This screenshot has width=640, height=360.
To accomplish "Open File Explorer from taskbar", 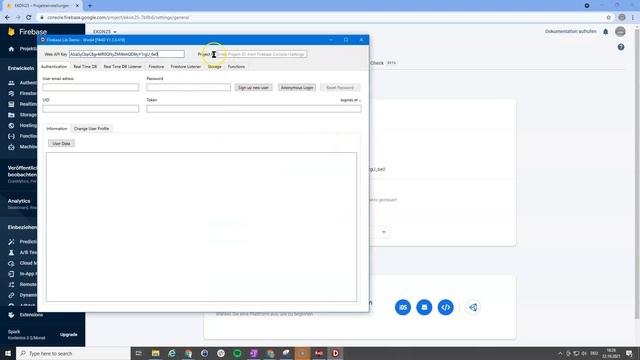I will pyautogui.click(x=156, y=353).
